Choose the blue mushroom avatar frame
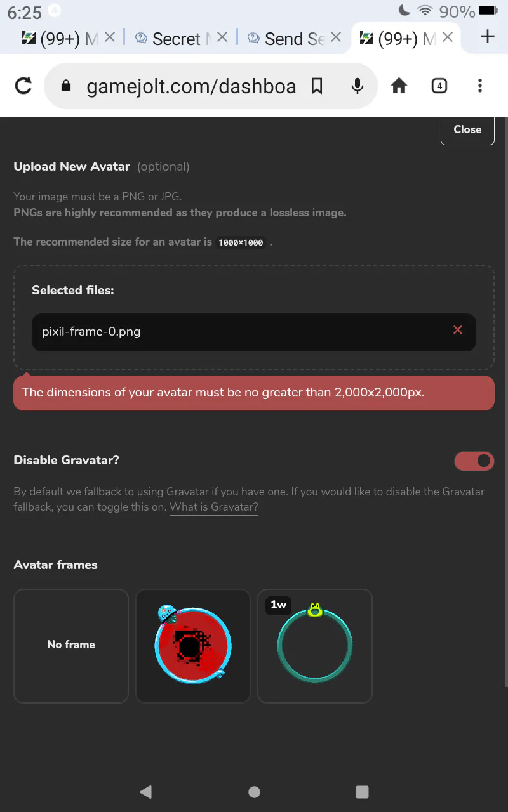The image size is (508, 812). (x=193, y=645)
